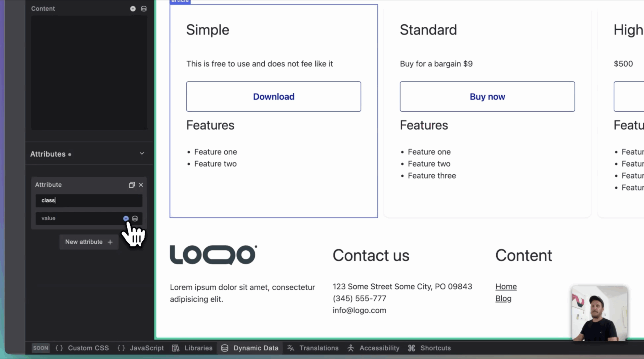
Task: Click the Download button in the Simple plan
Action: (273, 96)
